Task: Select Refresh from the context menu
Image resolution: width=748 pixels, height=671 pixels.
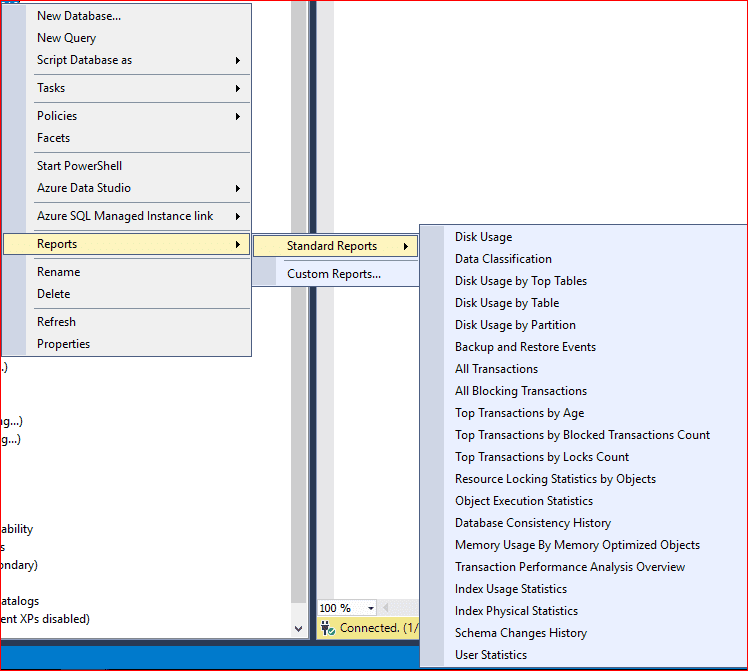Action: 56,322
